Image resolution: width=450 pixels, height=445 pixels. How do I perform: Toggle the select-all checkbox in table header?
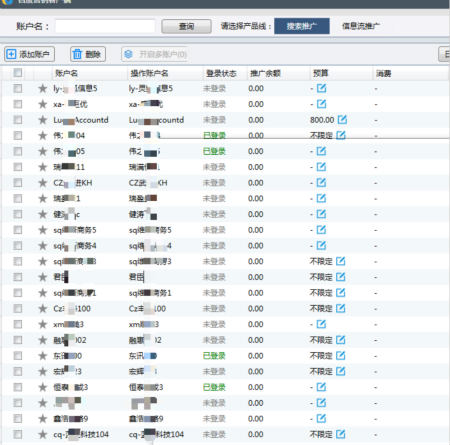pos(18,73)
